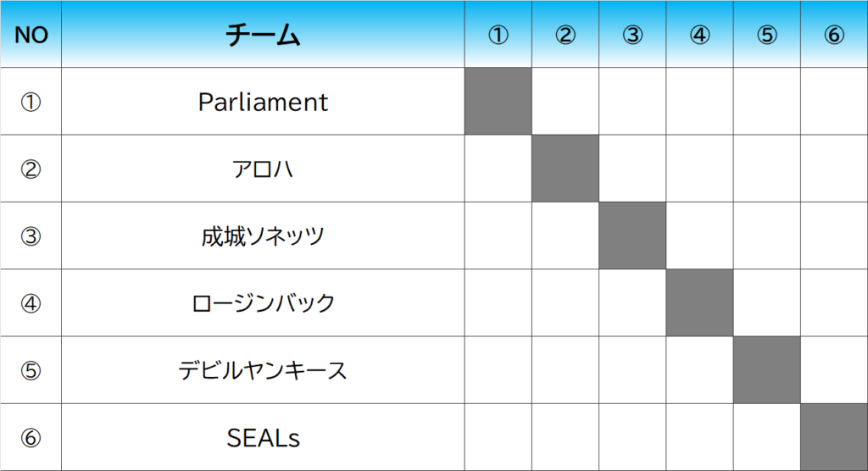Click row number ② in NO column
This screenshot has height=471, width=868.
(31, 169)
